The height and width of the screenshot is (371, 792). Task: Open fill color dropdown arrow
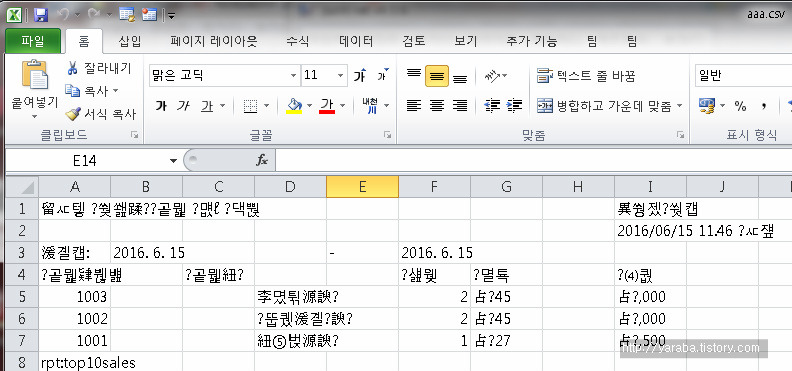pyautogui.click(x=309, y=106)
